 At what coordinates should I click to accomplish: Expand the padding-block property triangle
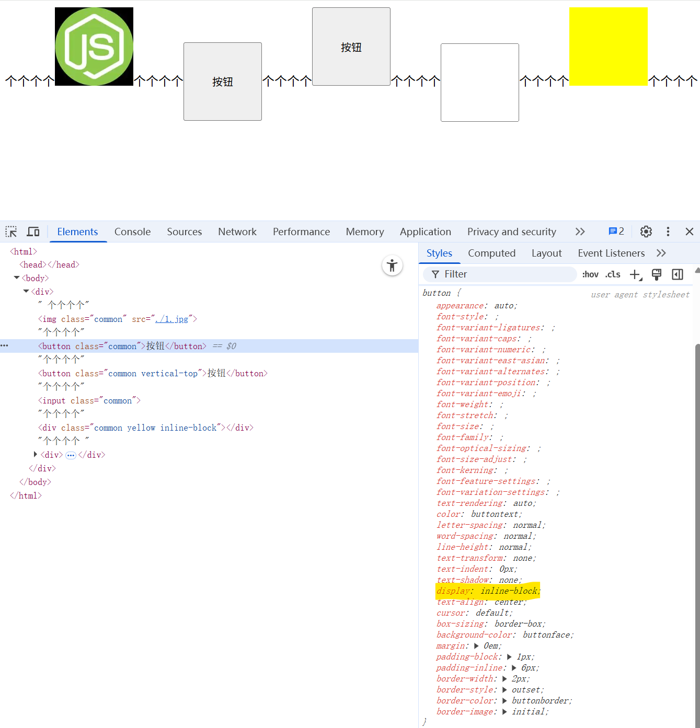pyautogui.click(x=510, y=656)
